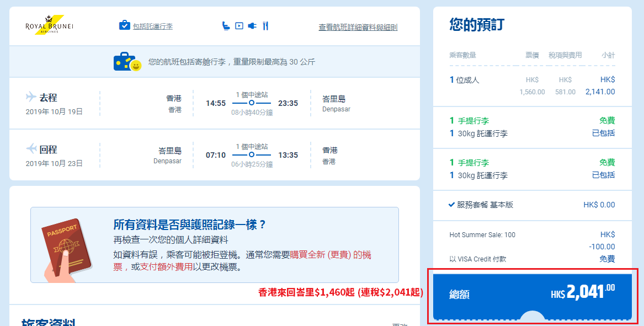Click the blue luggage illustration with smiley

click(x=127, y=62)
